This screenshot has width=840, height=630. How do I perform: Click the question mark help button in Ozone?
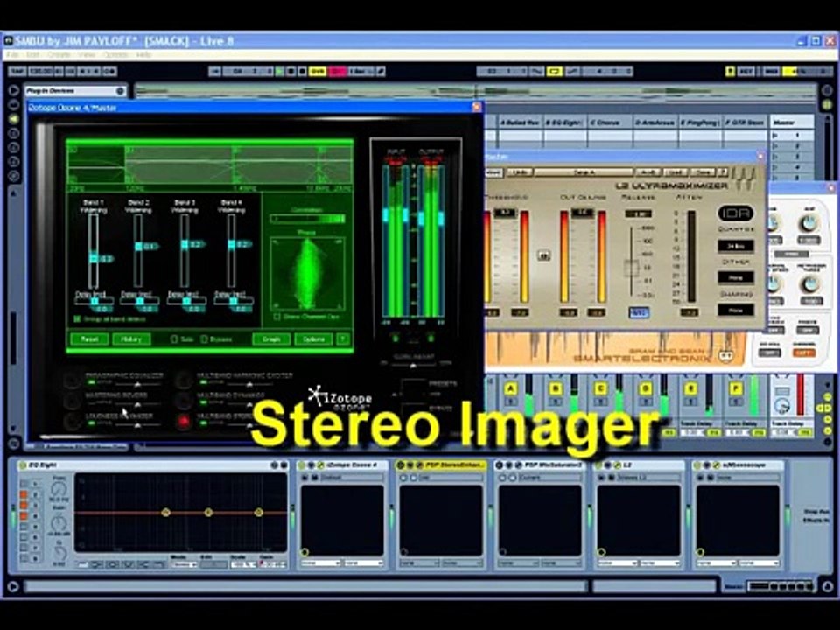click(343, 339)
